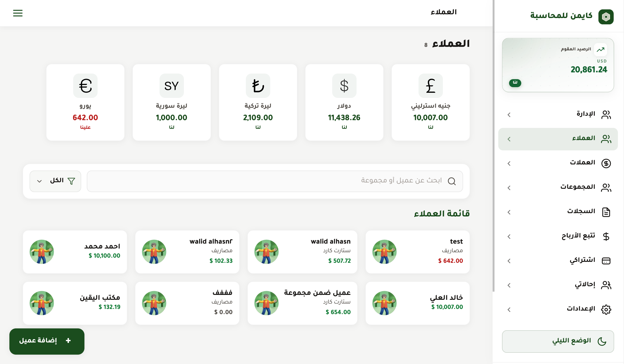The image size is (624, 364).
Task: Click the العملات currency dollar icon
Action: click(x=606, y=163)
